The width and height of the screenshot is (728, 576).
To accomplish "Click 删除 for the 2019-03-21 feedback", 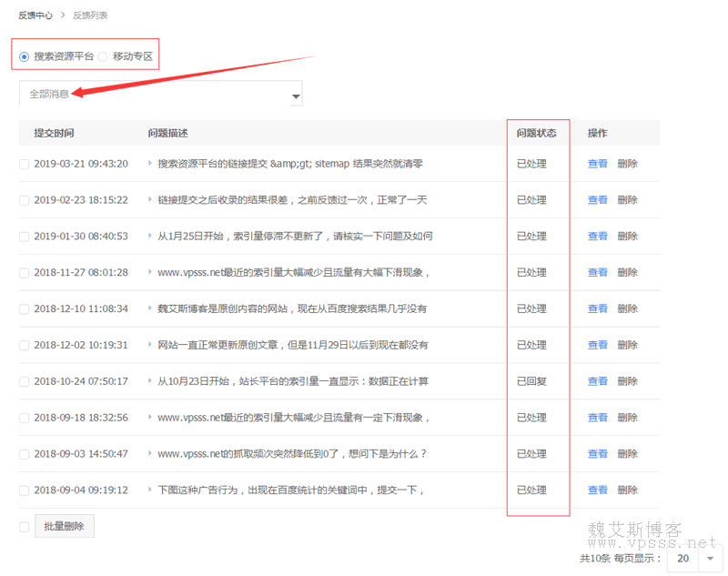I will click(627, 164).
